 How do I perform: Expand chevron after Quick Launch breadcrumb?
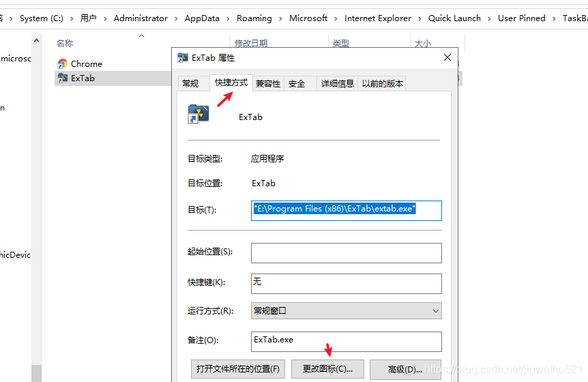tap(489, 18)
